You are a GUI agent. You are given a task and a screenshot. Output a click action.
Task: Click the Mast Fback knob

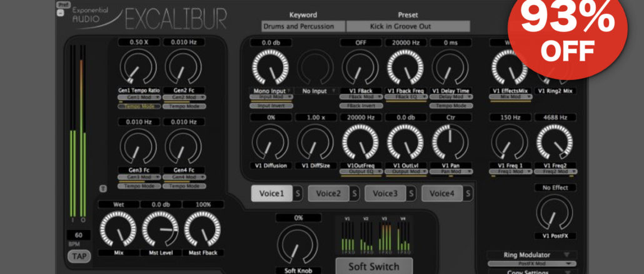[x=203, y=229]
